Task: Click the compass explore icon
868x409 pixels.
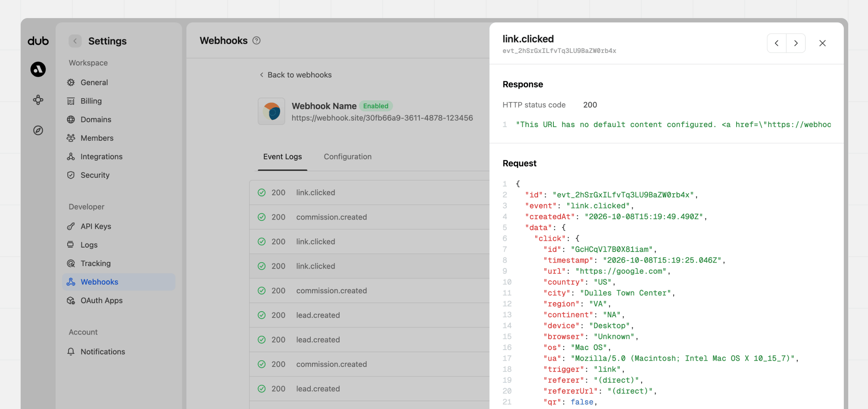Action: click(38, 130)
